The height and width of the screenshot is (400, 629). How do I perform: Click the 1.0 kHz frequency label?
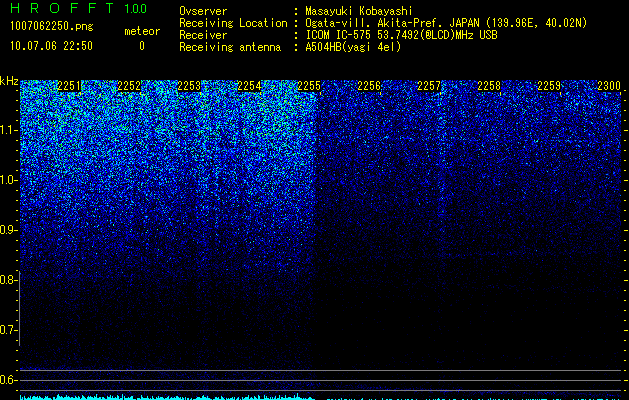[x=9, y=180]
